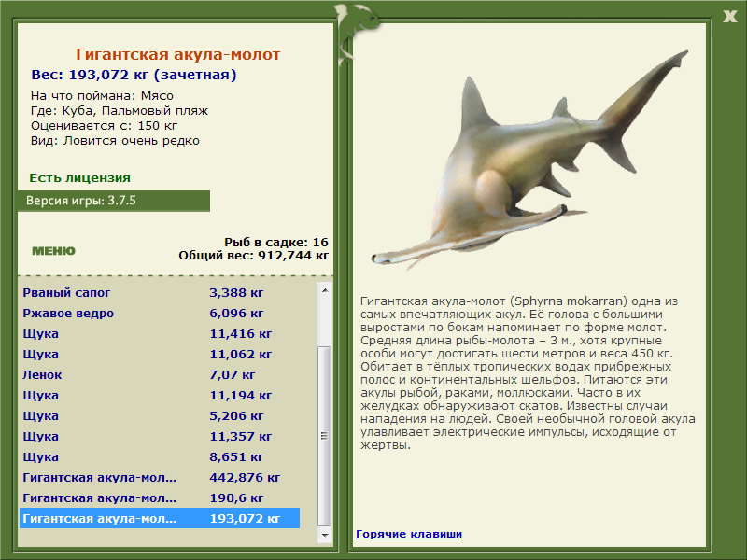Open the Горячие клавиши link

(409, 534)
